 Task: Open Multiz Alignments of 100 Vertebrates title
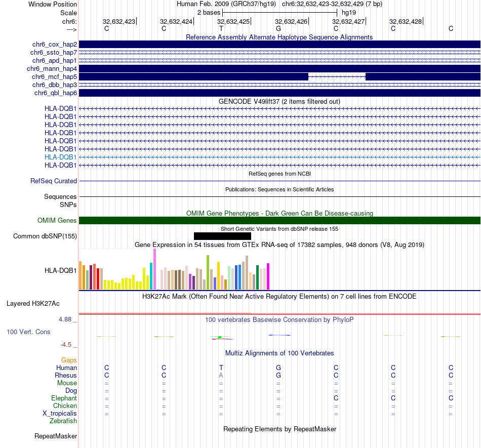tap(279, 353)
